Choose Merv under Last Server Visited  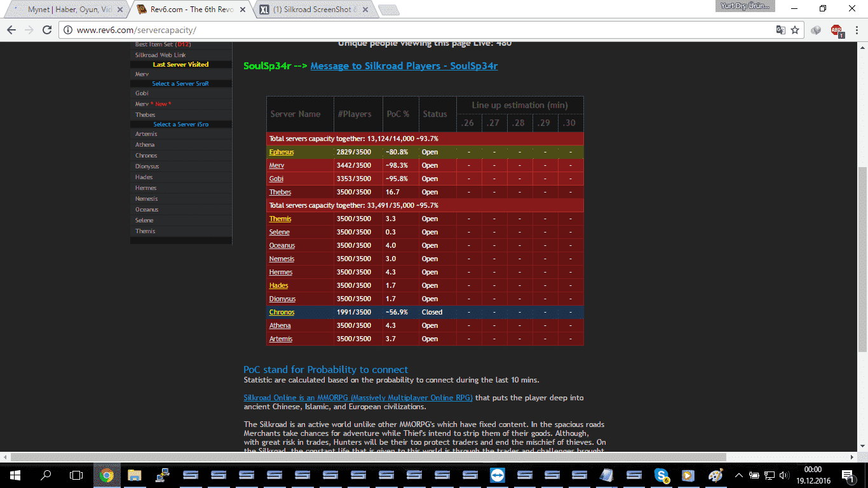tap(142, 74)
